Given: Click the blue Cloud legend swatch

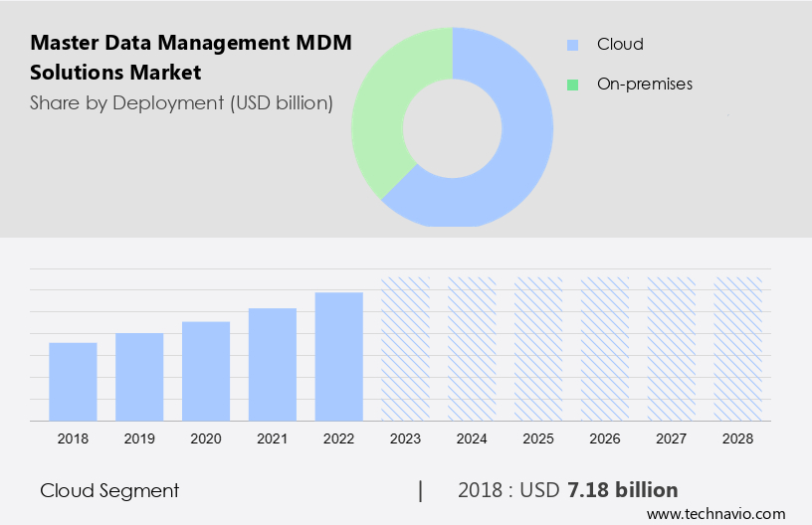Looking at the screenshot, I should pyautogui.click(x=572, y=45).
